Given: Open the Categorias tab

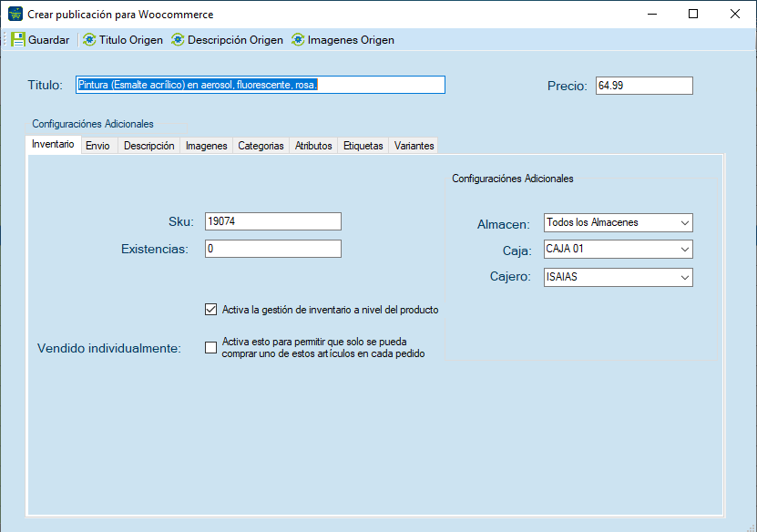Looking at the screenshot, I should coord(261,146).
